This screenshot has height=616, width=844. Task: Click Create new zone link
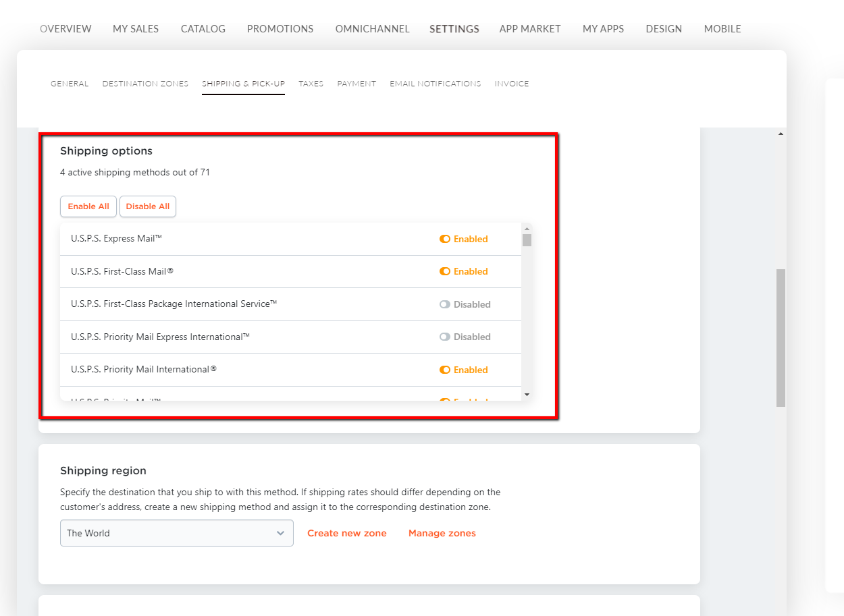(x=347, y=533)
